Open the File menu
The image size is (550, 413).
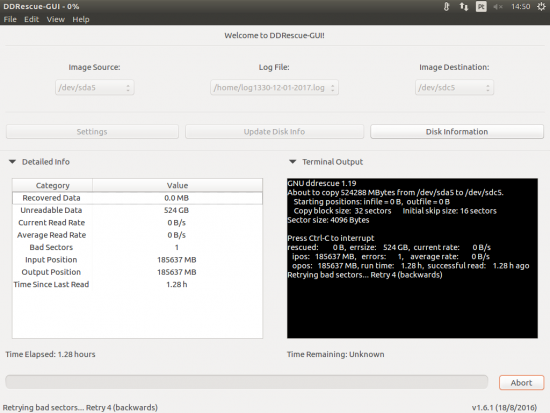(10, 19)
